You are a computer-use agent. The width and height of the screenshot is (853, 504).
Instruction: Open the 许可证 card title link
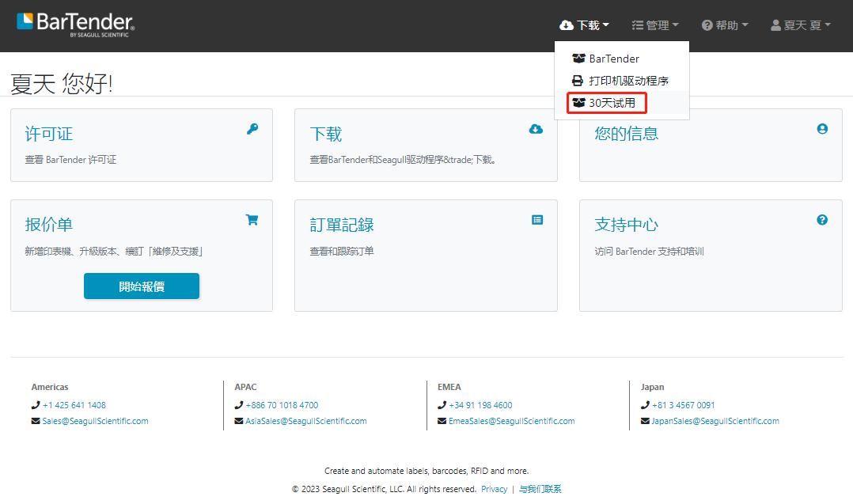tap(49, 134)
